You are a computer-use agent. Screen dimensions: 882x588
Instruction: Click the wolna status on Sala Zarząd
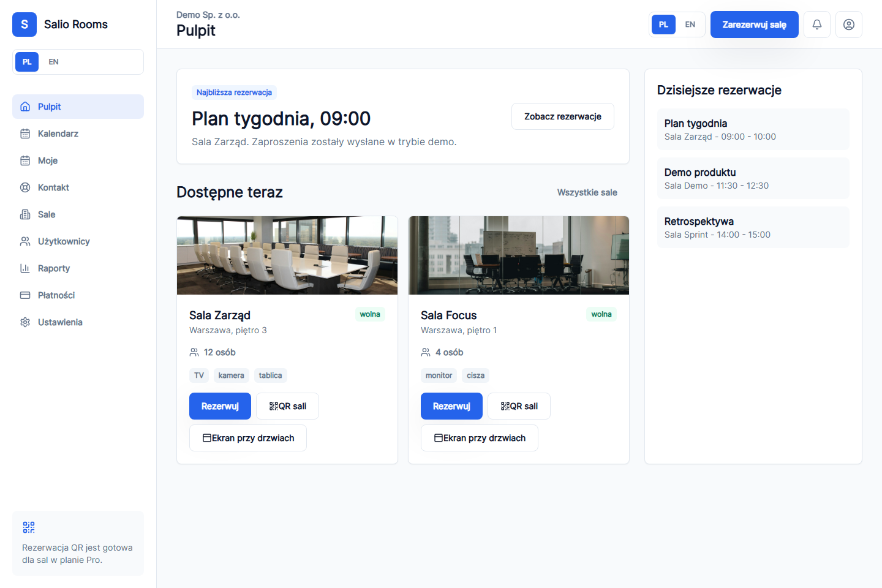pyautogui.click(x=370, y=314)
